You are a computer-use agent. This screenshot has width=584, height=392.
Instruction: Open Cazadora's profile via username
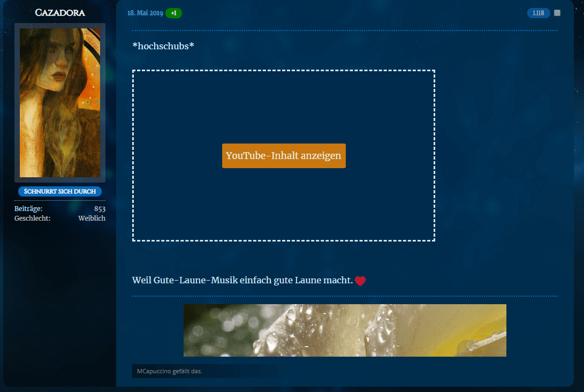click(x=60, y=12)
